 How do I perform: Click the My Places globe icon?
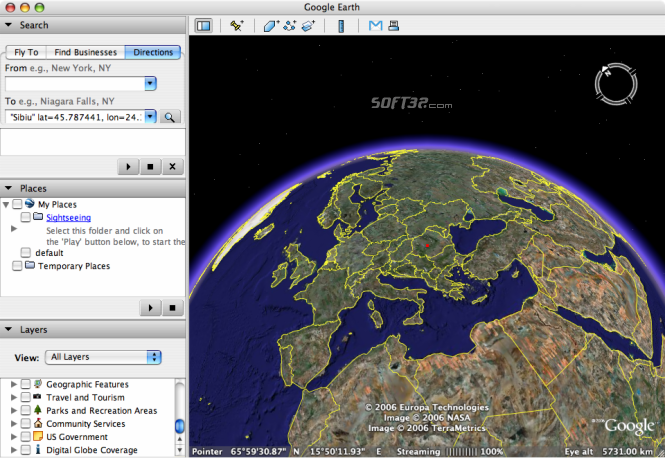pyautogui.click(x=29, y=204)
